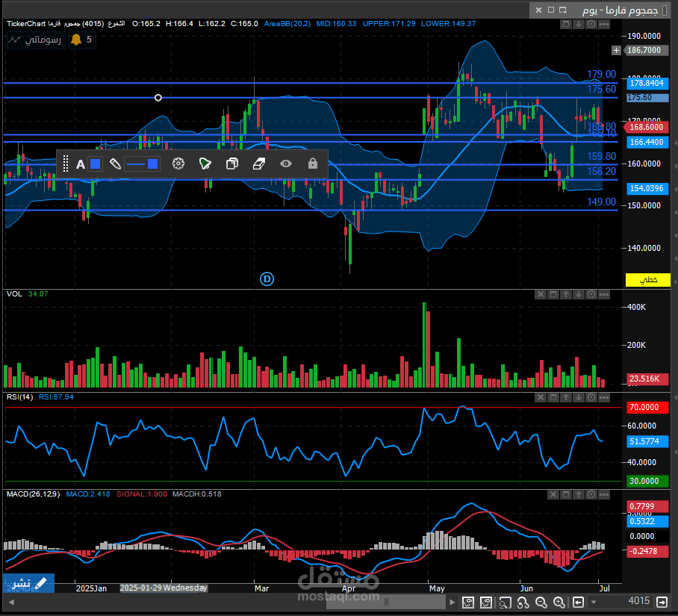678x616 pixels.
Task: Go to the previous symbol
Action: (578, 602)
